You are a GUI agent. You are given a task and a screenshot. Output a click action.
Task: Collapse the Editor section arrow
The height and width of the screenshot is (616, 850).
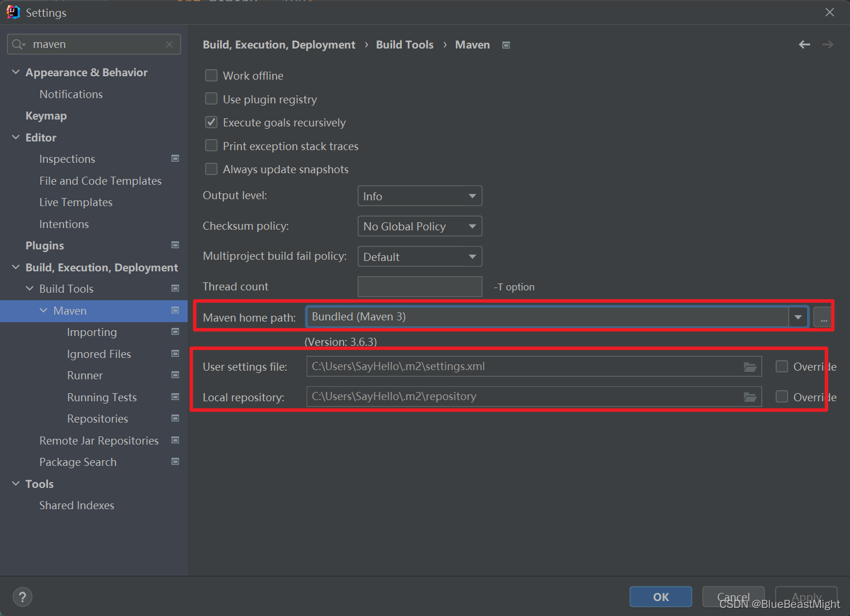pyautogui.click(x=16, y=137)
